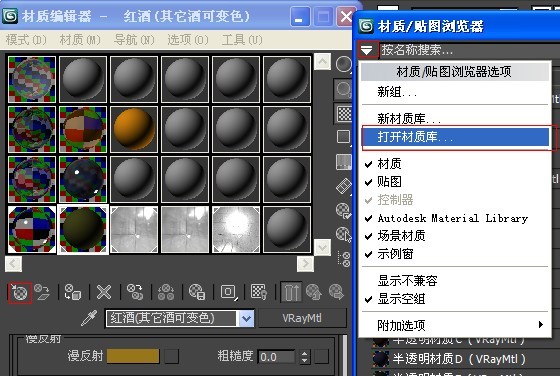Click the Make Preview film icon

[x=344, y=186]
